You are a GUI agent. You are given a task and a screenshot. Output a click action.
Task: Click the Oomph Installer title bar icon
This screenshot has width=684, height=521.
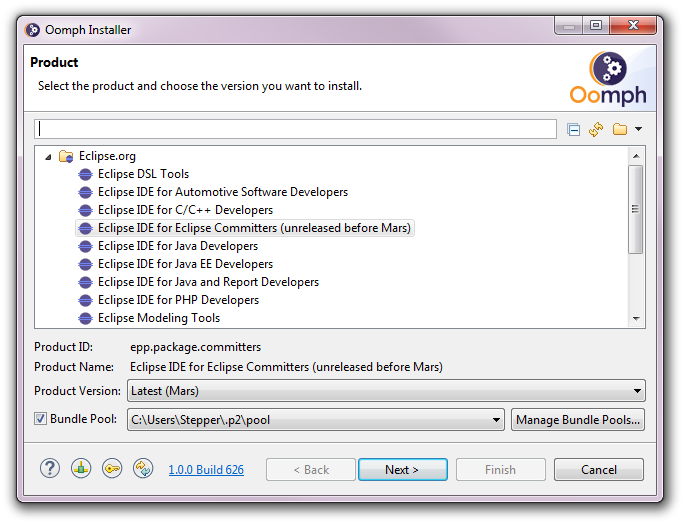tap(32, 30)
